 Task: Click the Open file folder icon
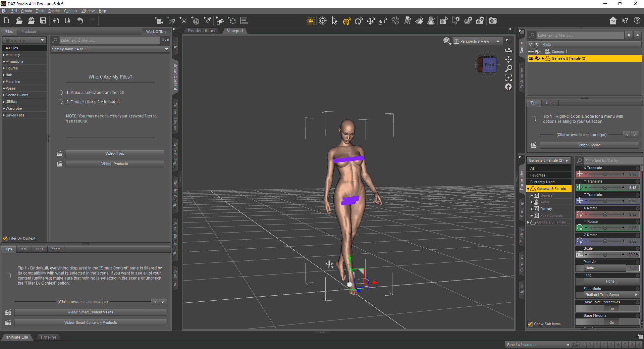[x=19, y=21]
